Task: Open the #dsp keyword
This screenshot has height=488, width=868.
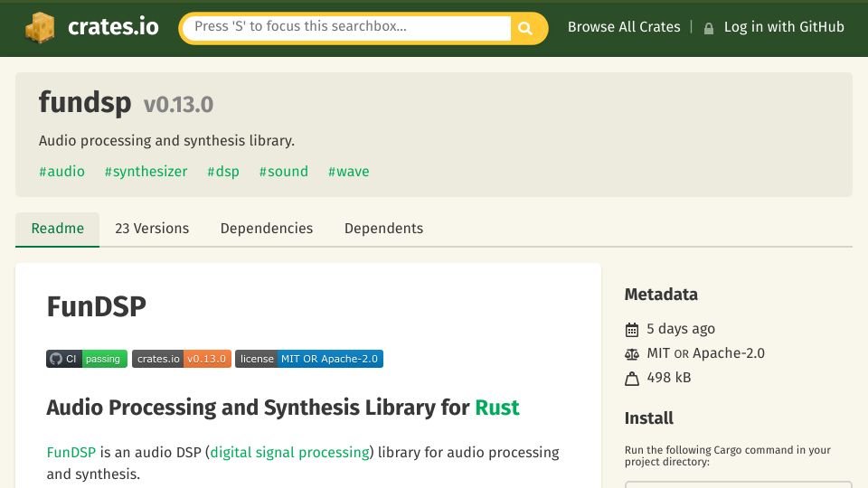Action: pyautogui.click(x=223, y=172)
